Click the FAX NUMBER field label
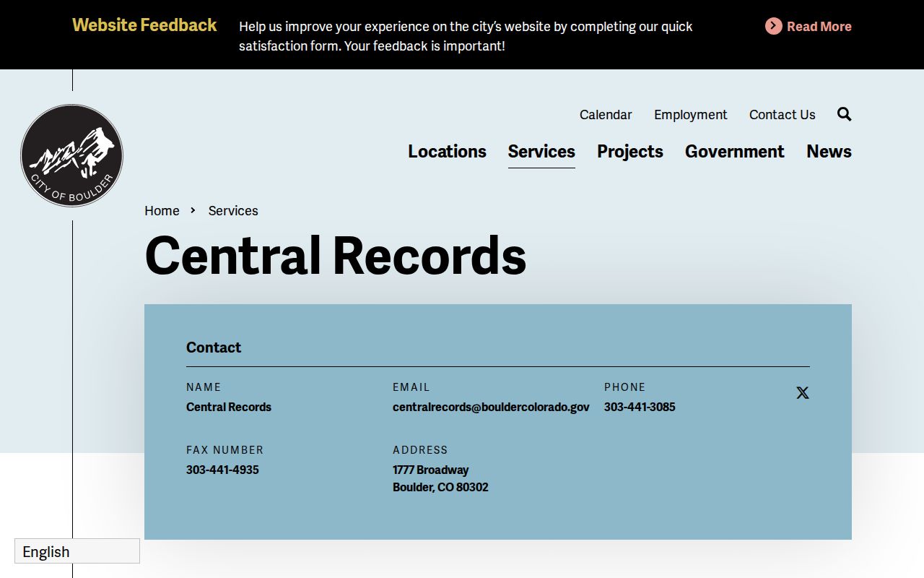The image size is (924, 578). (x=225, y=450)
